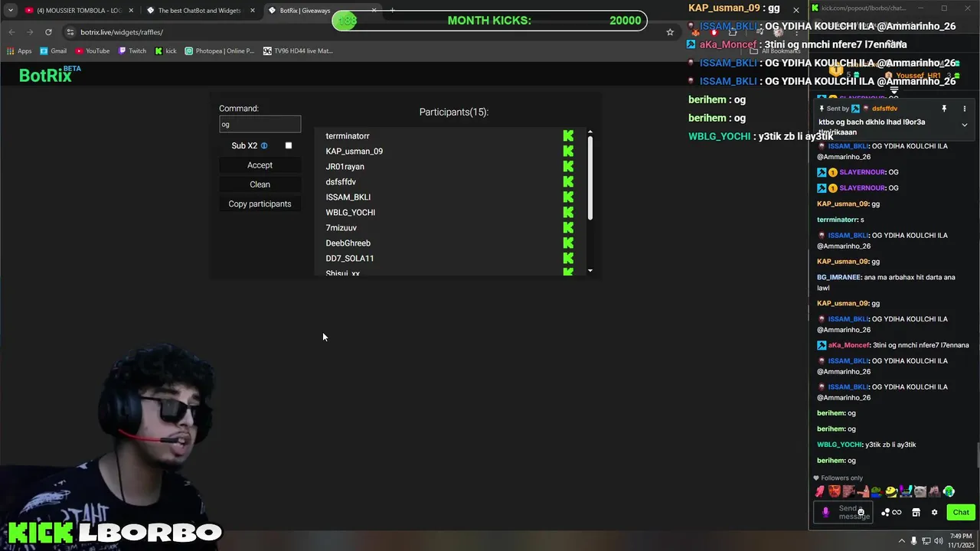The width and height of the screenshot is (980, 551).
Task: Click the infinity icon in Kick chat
Action: (x=897, y=512)
